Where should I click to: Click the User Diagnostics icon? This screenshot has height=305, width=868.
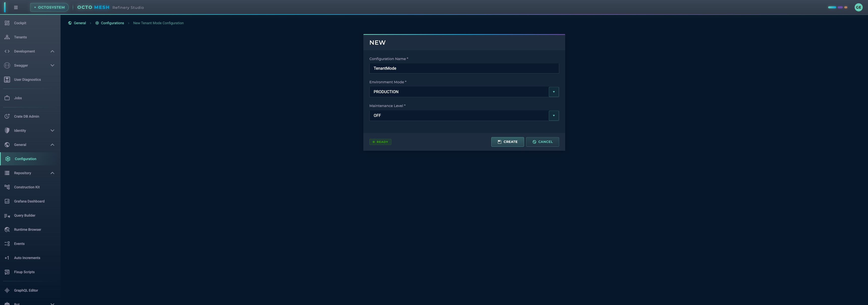[x=7, y=80]
